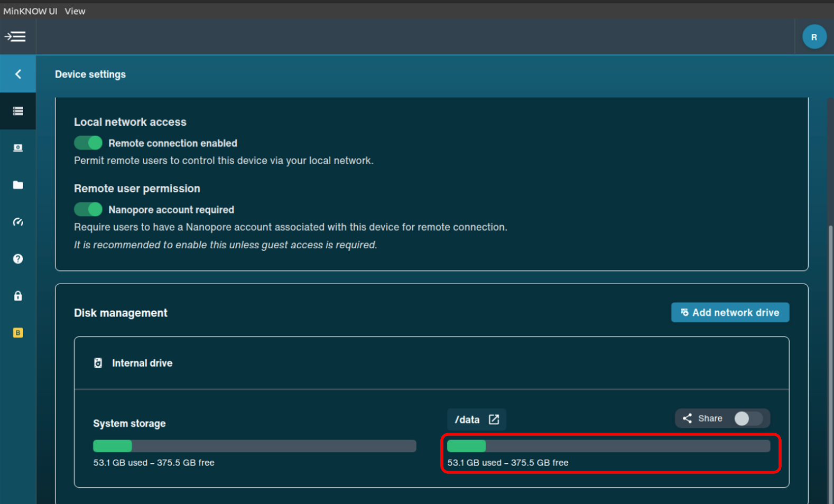This screenshot has height=504, width=834.
Task: Open the folder icon in sidebar
Action: [x=18, y=185]
